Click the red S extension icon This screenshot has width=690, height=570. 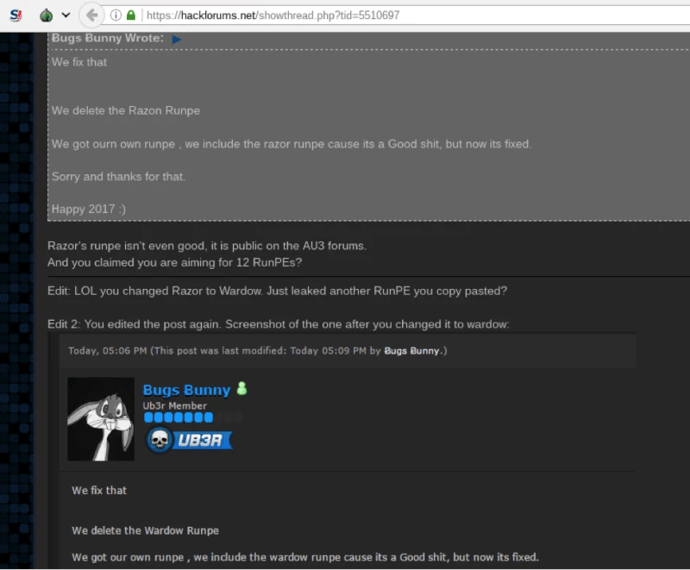(15, 16)
